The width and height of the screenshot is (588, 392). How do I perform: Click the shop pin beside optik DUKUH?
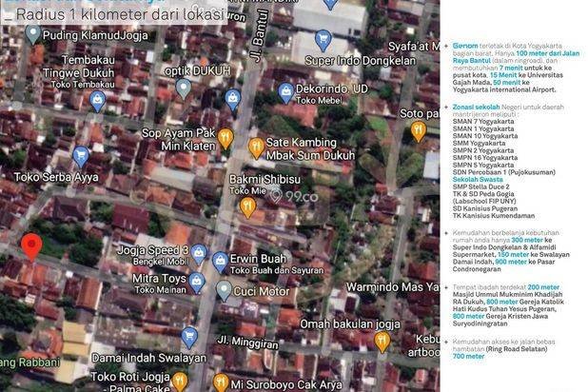coord(232,99)
